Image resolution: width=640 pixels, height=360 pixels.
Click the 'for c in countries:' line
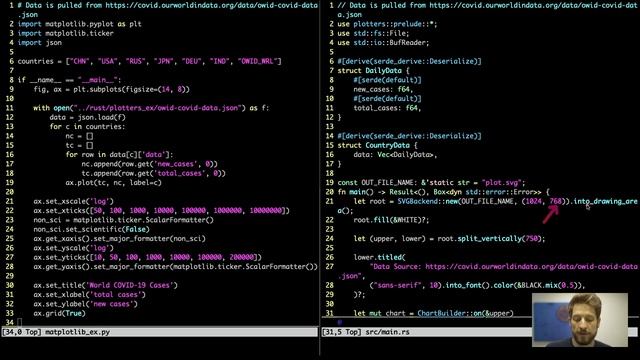click(87, 127)
